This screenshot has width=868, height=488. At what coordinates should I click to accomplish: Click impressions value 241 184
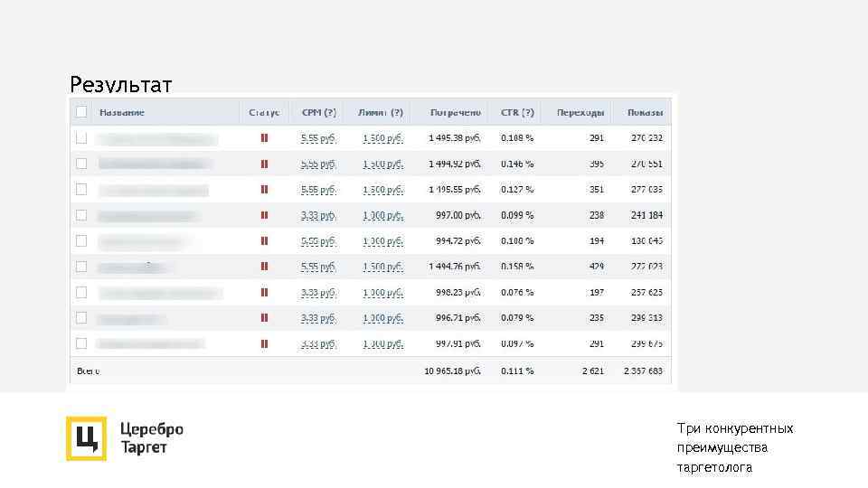point(646,215)
